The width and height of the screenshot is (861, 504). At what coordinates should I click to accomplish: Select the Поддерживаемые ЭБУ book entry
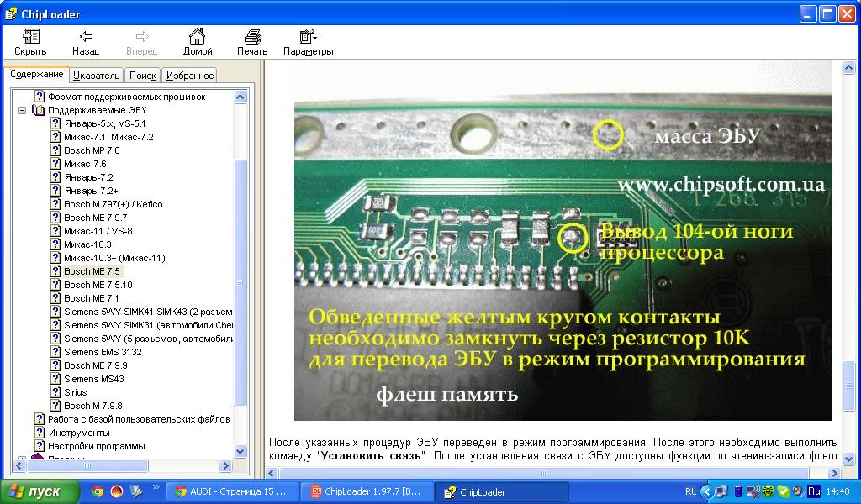98,110
